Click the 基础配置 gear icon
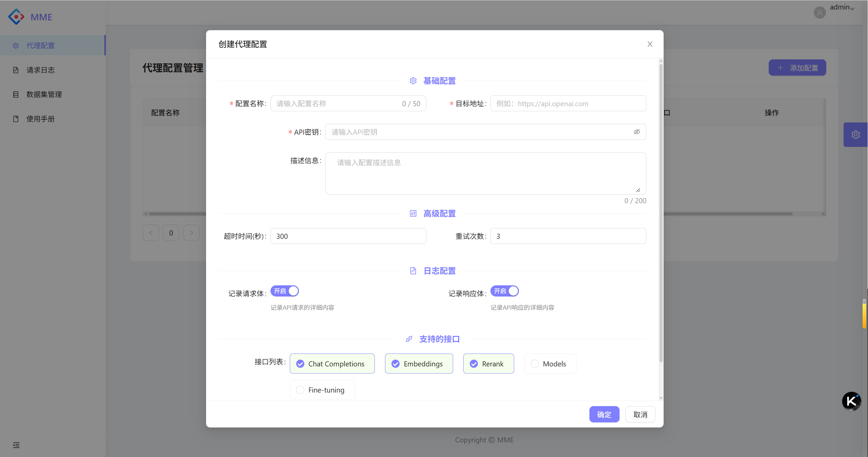Image resolution: width=868 pixels, height=457 pixels. pos(413,81)
